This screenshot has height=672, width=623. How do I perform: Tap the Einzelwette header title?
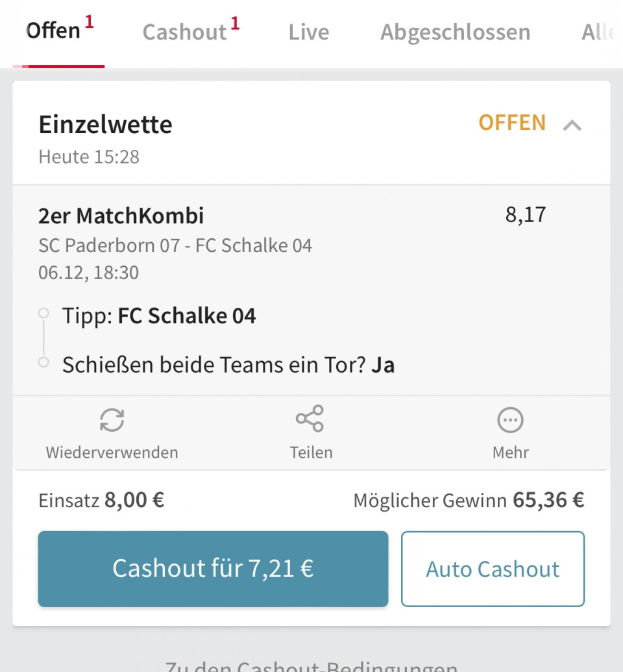click(x=105, y=125)
